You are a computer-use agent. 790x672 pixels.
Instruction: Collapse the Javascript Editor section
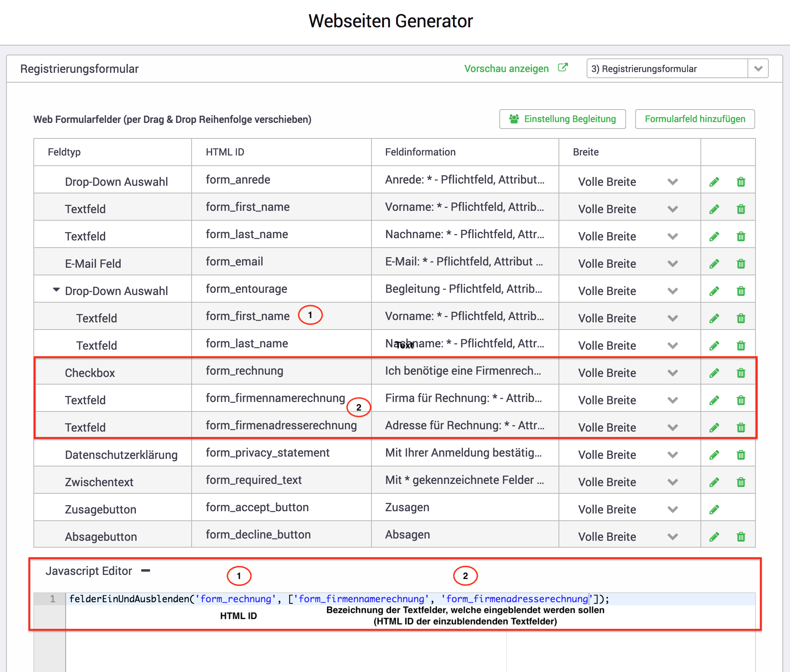click(x=146, y=570)
